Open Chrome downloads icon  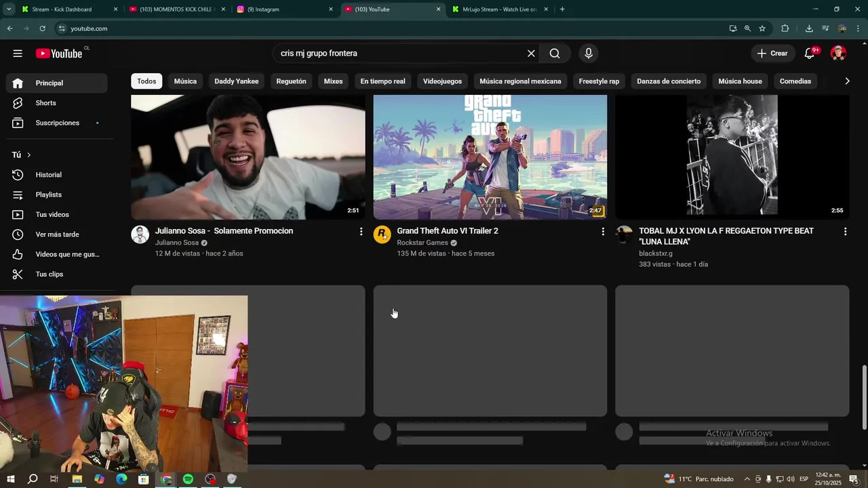[x=809, y=28]
